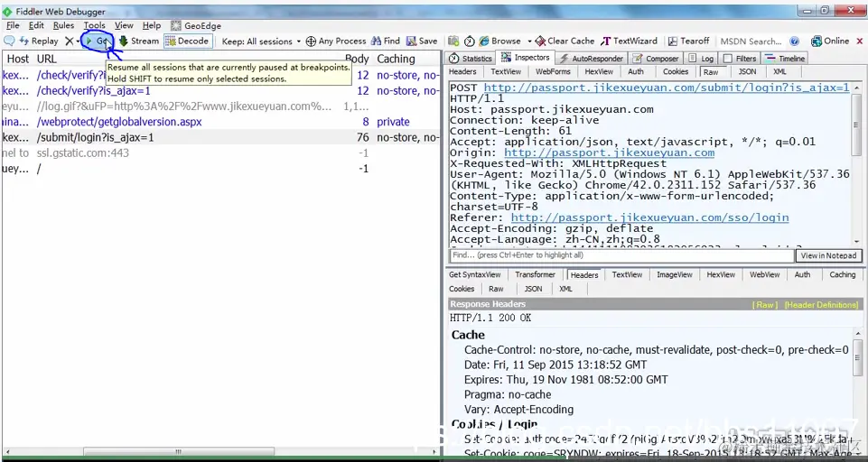Switch to the Statistics tab
Viewport: 868px width, 462px height.
(471, 58)
